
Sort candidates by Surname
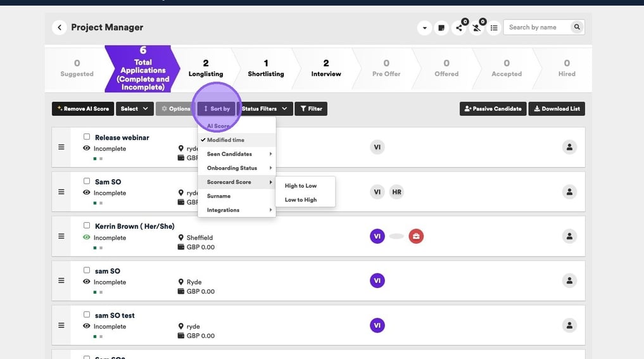[x=218, y=196]
